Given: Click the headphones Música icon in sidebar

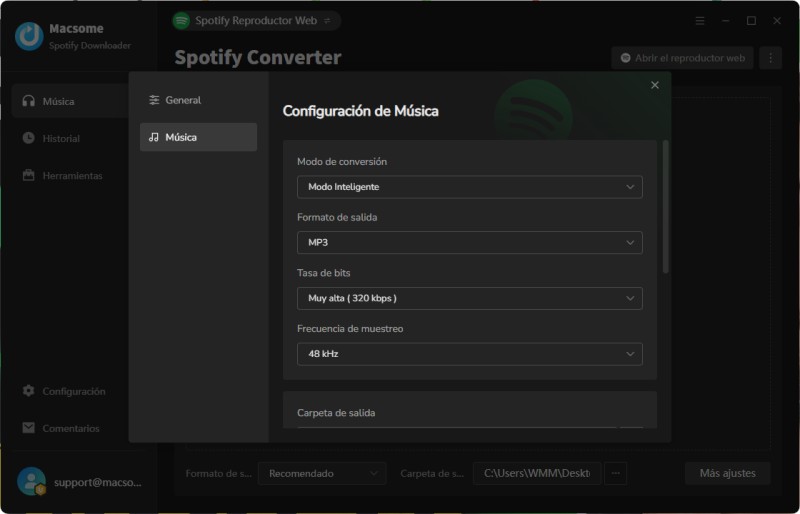Looking at the screenshot, I should [x=29, y=101].
